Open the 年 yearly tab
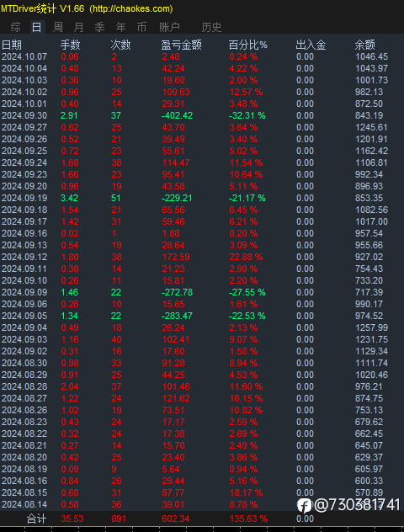The image size is (404, 532). [120, 27]
